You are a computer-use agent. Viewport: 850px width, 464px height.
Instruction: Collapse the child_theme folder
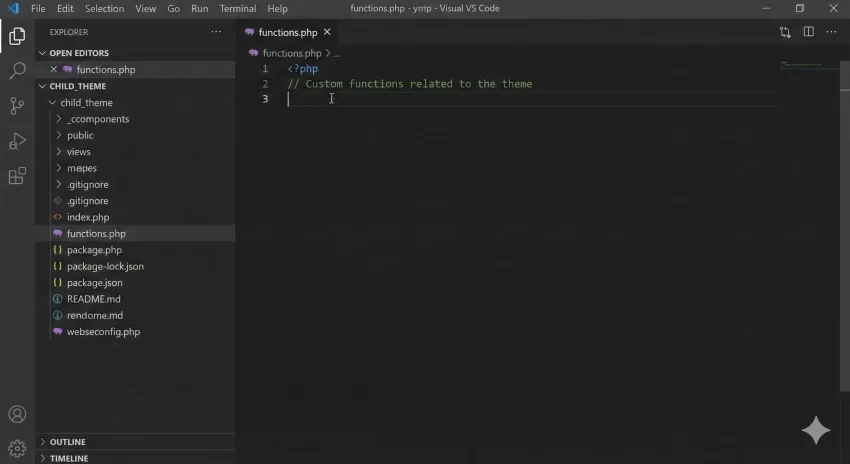53,102
